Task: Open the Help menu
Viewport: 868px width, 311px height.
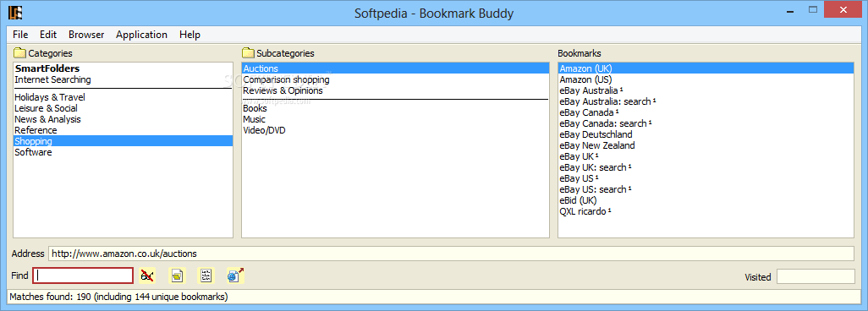Action: point(190,35)
